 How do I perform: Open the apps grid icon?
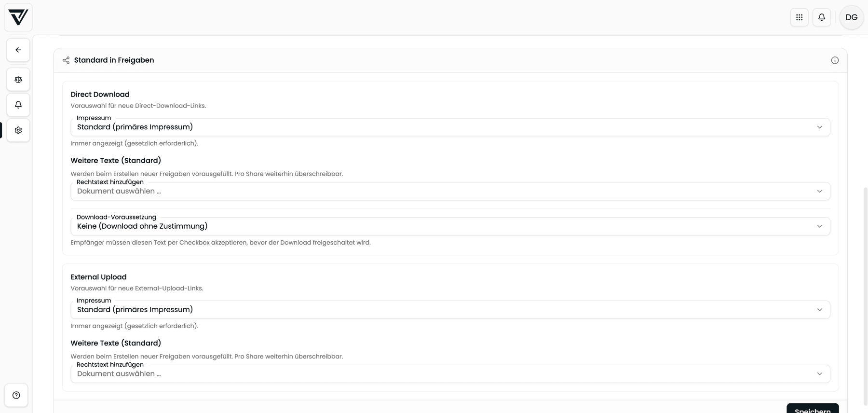799,17
